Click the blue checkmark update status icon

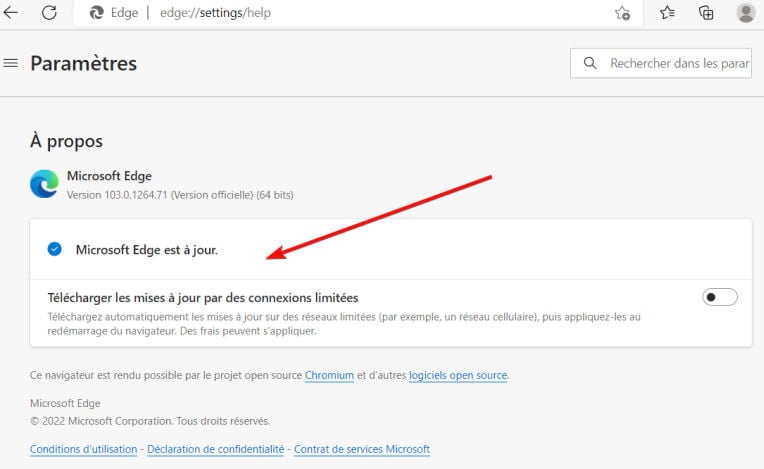pos(55,249)
